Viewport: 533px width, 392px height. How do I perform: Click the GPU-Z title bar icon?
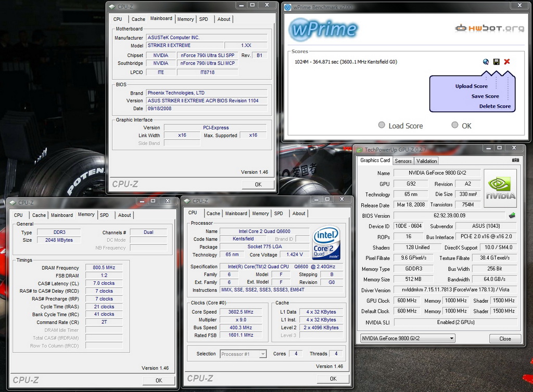(x=359, y=150)
